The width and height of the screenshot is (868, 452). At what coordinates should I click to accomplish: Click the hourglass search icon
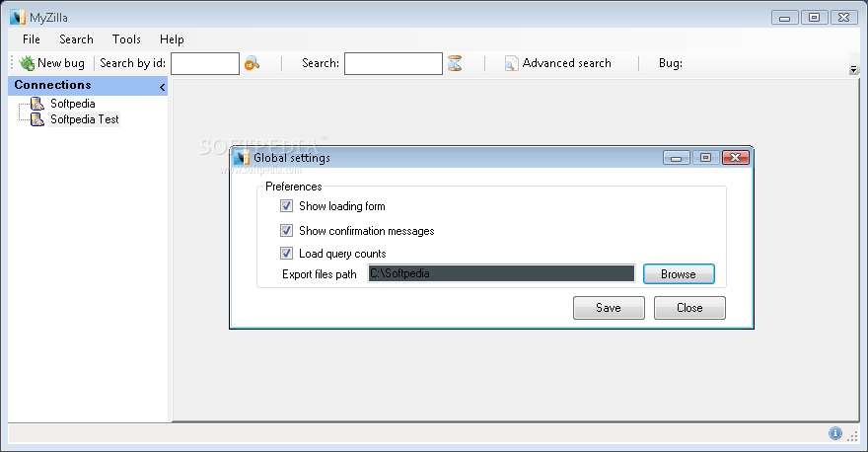click(x=455, y=63)
